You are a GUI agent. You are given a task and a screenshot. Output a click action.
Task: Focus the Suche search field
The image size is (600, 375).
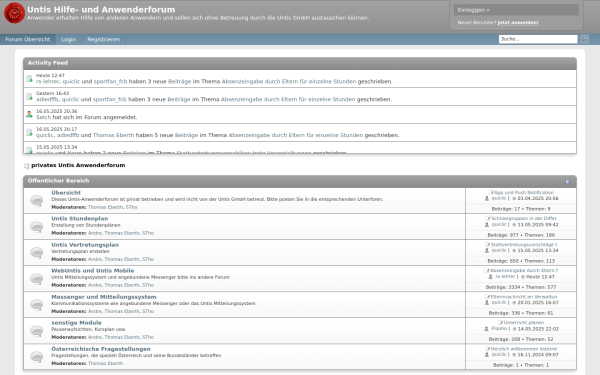[538, 39]
